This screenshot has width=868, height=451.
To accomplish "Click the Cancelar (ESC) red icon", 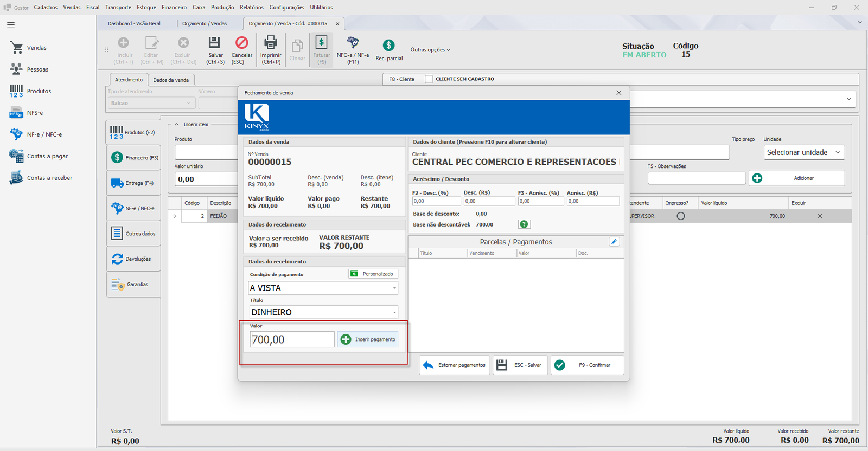I will pyautogui.click(x=241, y=42).
